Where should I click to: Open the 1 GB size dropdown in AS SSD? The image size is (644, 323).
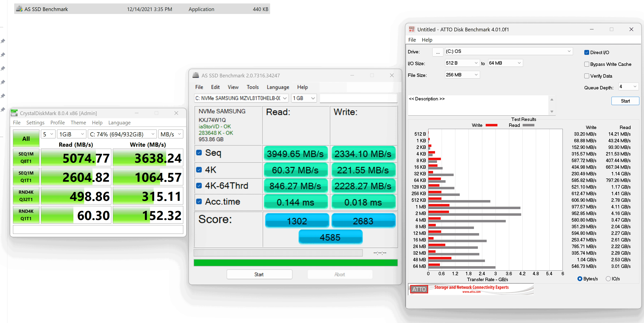point(304,98)
